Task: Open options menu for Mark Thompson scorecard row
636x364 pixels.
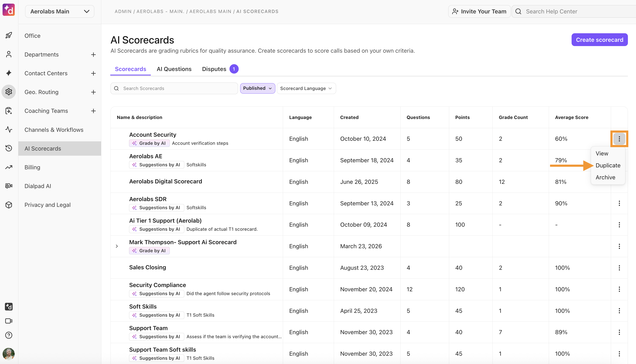Action: [619, 246]
